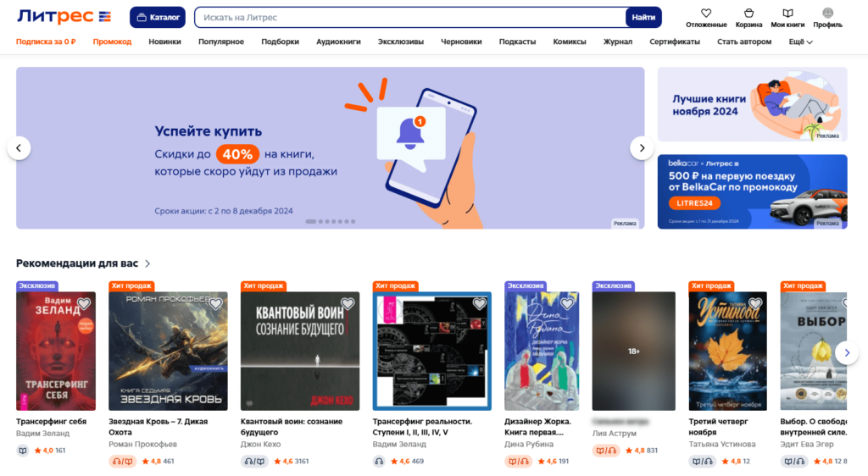Click the format icons under Квантовый воин

click(x=254, y=461)
